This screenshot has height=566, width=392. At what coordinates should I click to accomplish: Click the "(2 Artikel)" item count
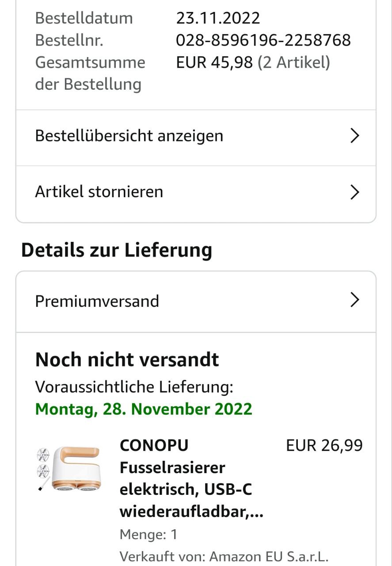coord(293,62)
